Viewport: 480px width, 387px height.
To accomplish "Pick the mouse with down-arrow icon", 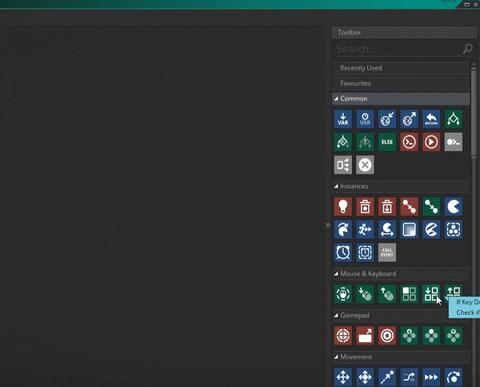I will click(x=365, y=294).
